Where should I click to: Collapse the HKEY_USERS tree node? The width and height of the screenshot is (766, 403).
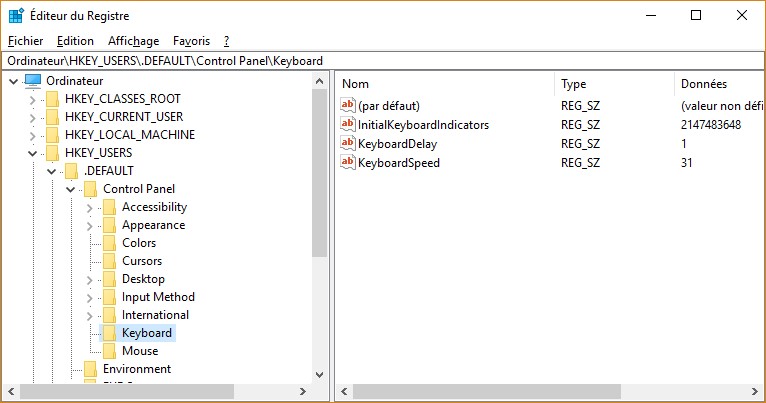32,153
